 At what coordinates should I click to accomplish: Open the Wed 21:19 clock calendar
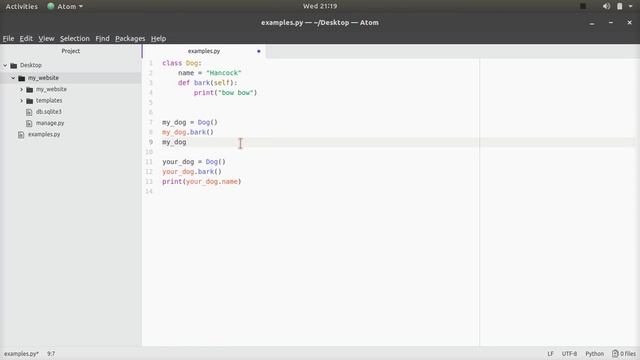320,6
